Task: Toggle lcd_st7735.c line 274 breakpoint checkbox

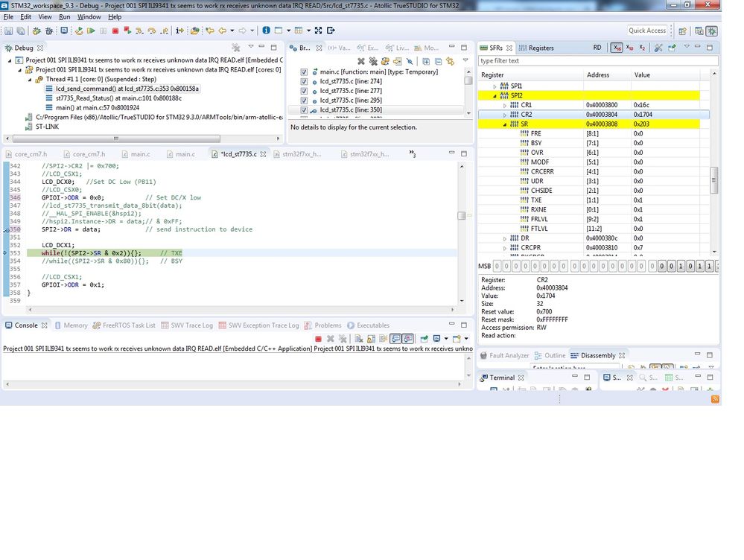Action: tap(304, 81)
